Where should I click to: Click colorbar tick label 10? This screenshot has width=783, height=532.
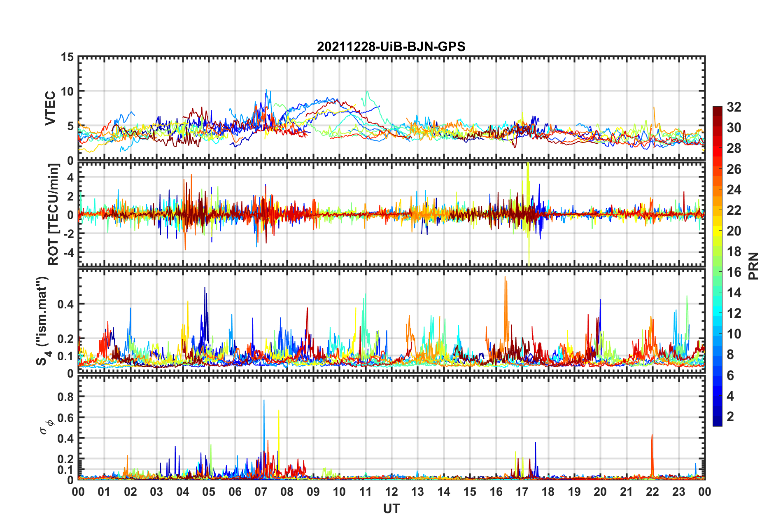click(734, 334)
